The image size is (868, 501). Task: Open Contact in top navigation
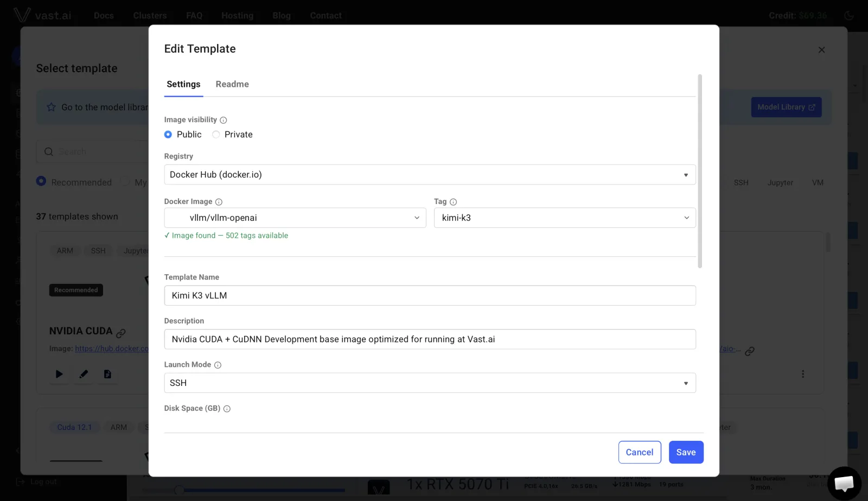[325, 15]
